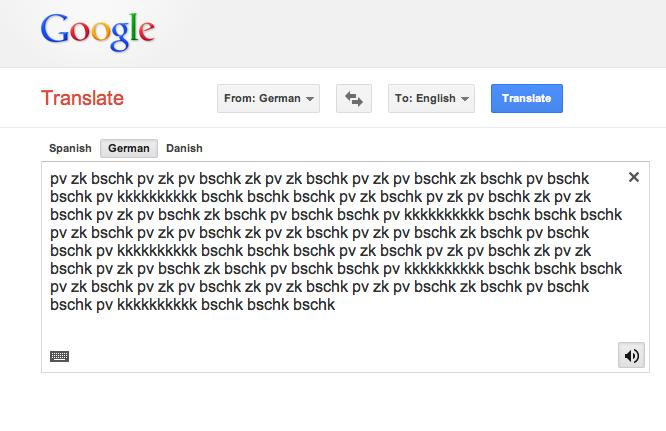Click the blue Translate button
This screenshot has height=431, width=666.
(x=527, y=99)
